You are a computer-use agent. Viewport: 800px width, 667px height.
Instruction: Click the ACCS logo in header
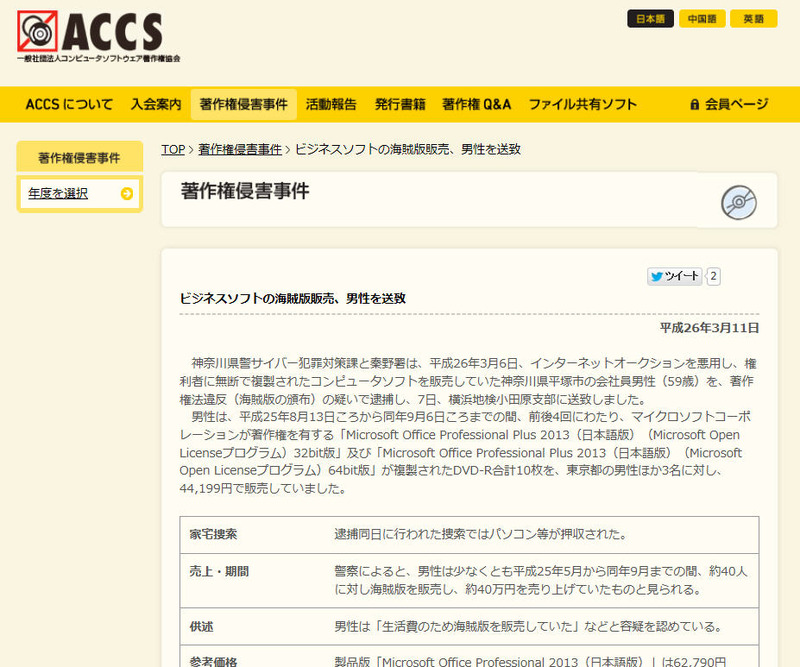[x=98, y=37]
